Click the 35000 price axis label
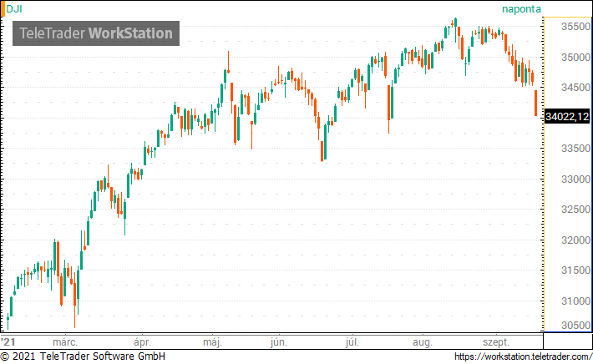The height and width of the screenshot is (364, 593). coord(575,58)
